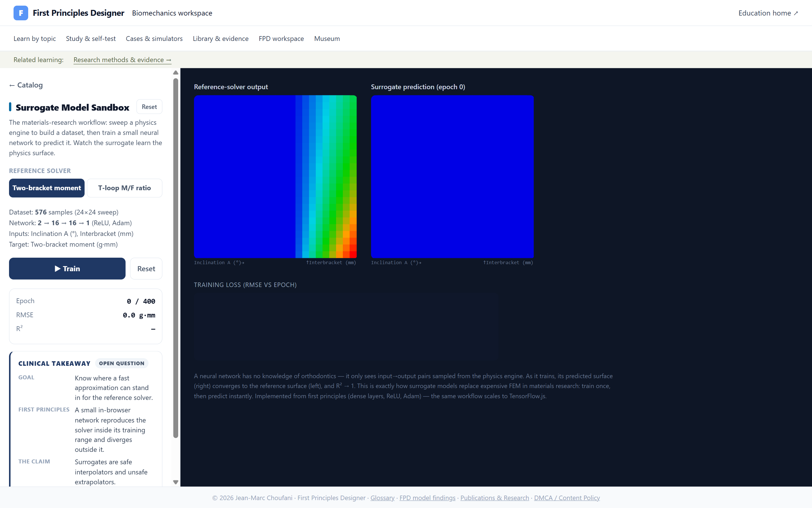This screenshot has width=812, height=508.
Task: Go to FPD workspace
Action: pos(281,39)
